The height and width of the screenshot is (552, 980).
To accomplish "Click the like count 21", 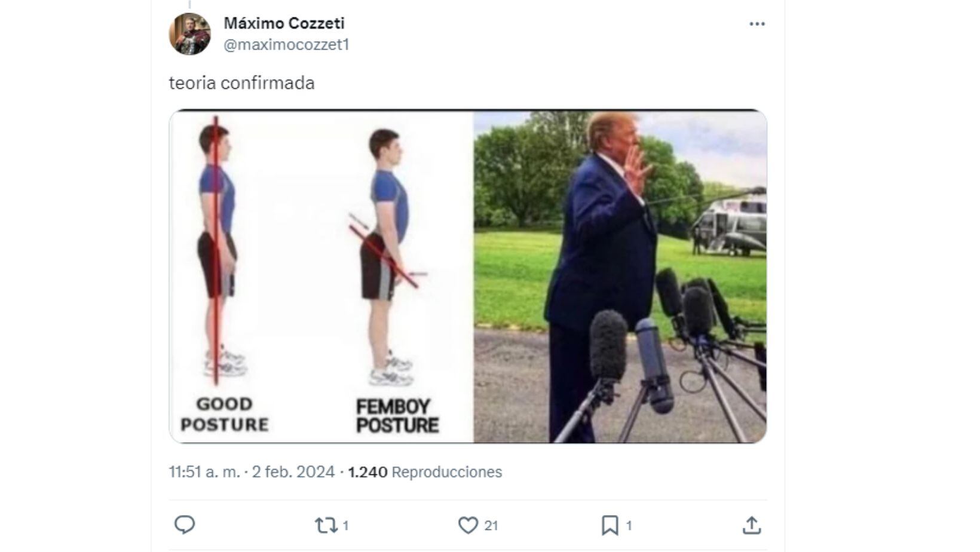I will [491, 526].
